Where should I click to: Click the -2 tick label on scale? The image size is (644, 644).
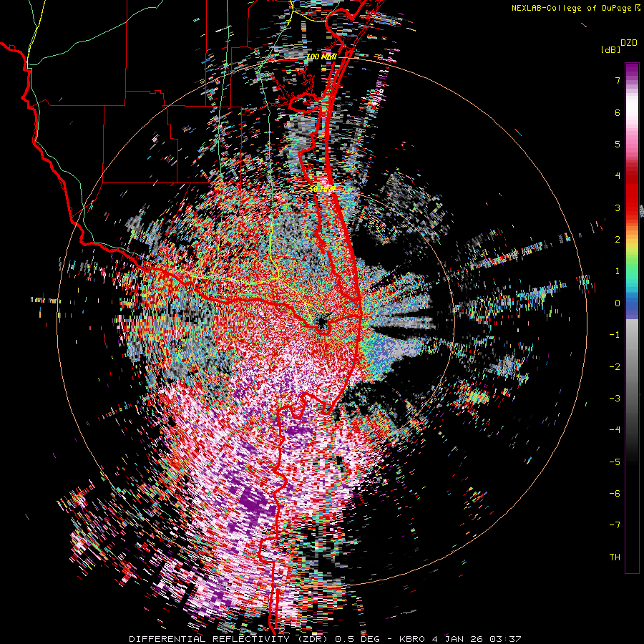pos(615,367)
